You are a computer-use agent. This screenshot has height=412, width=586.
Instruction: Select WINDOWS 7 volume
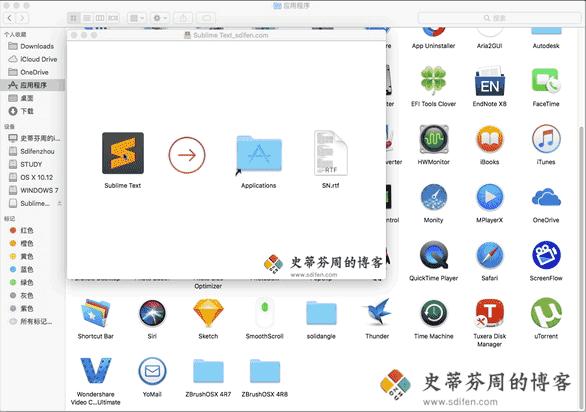coord(34,190)
